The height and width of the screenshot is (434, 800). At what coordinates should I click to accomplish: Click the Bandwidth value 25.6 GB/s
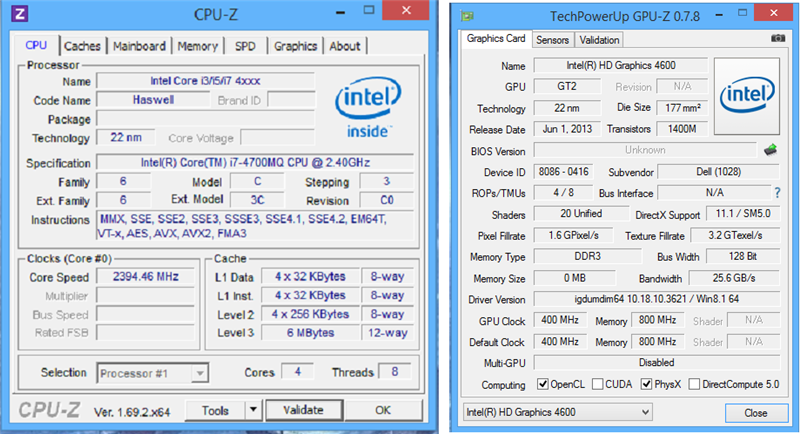coord(734,278)
